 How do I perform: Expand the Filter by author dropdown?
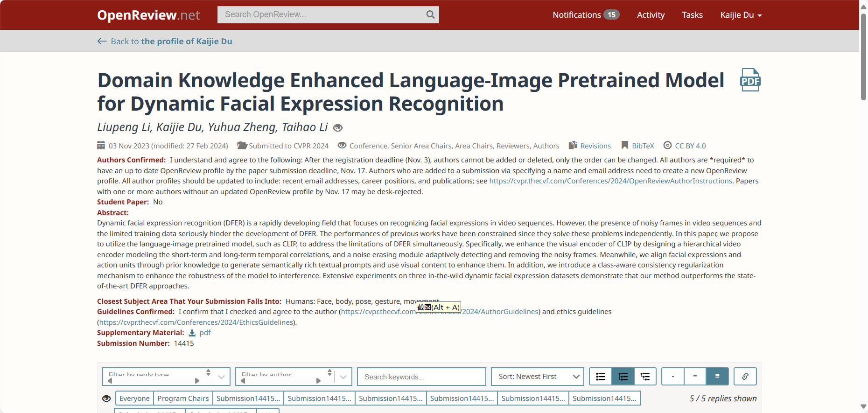pyautogui.click(x=343, y=377)
